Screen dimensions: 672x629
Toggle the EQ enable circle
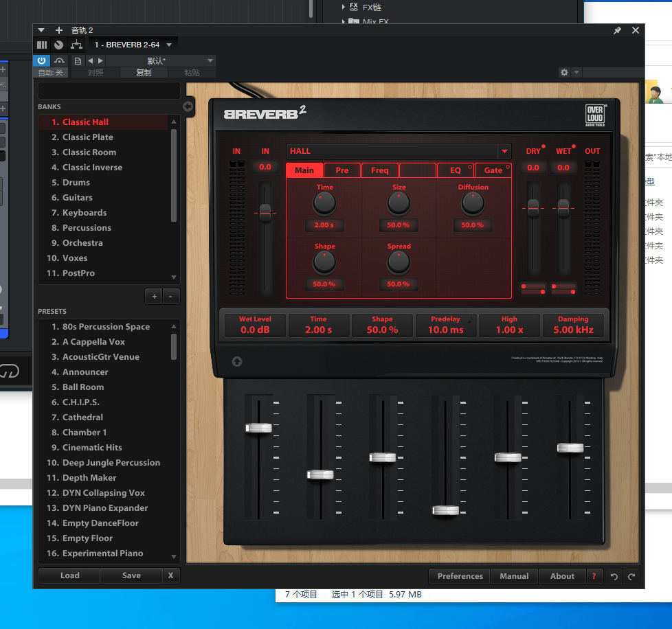(x=470, y=167)
